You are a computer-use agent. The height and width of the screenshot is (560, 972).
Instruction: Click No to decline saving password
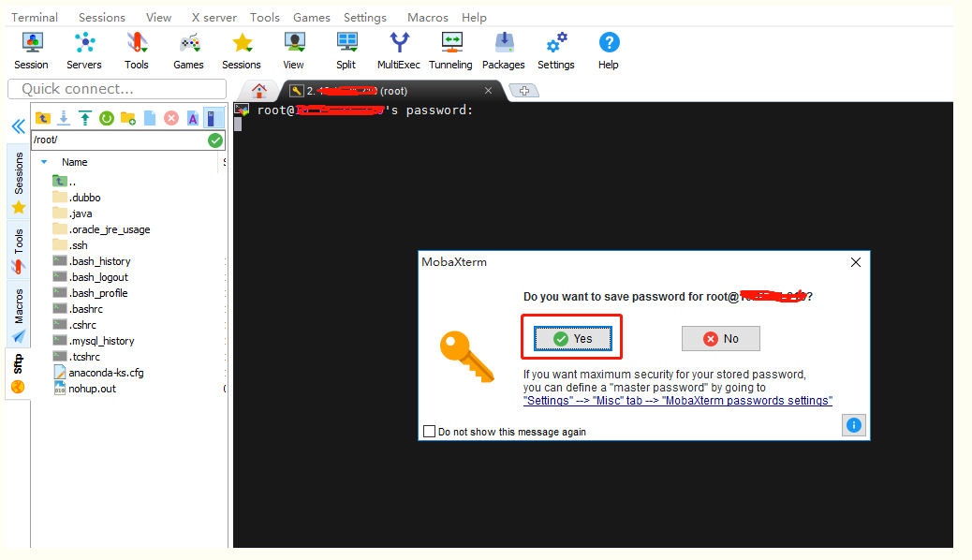721,339
